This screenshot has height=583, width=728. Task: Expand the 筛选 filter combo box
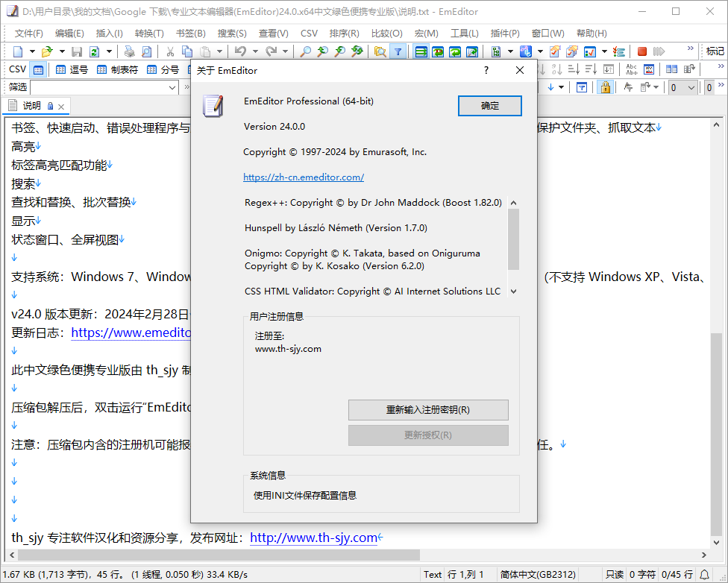coord(172,87)
